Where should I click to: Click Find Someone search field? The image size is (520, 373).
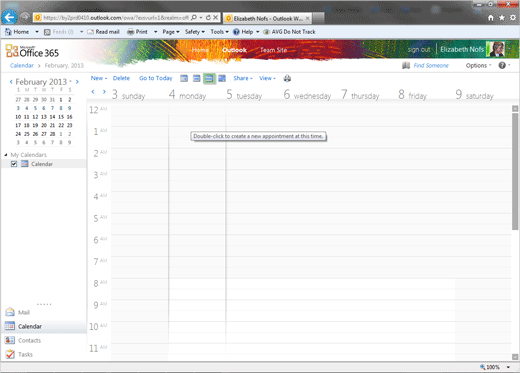point(431,65)
